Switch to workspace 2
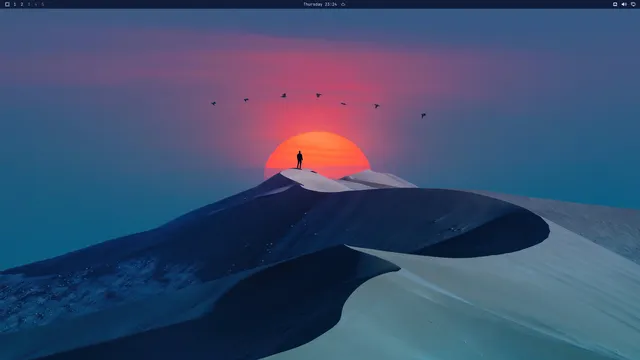The width and height of the screenshot is (640, 360). pos(22,4)
